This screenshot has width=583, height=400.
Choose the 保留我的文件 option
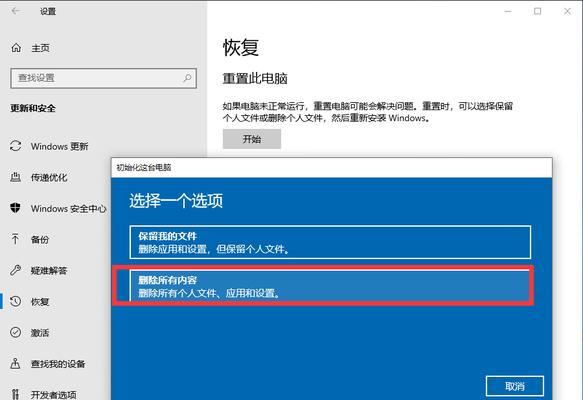click(x=330, y=242)
